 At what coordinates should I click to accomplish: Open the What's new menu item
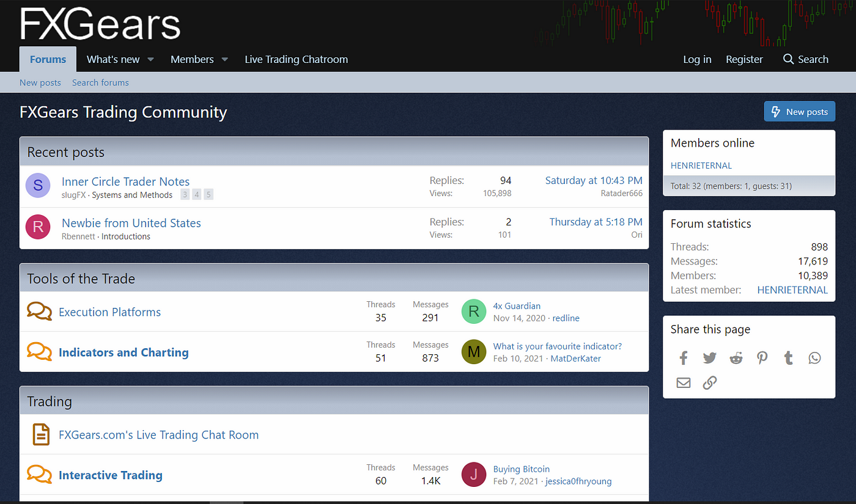[113, 59]
